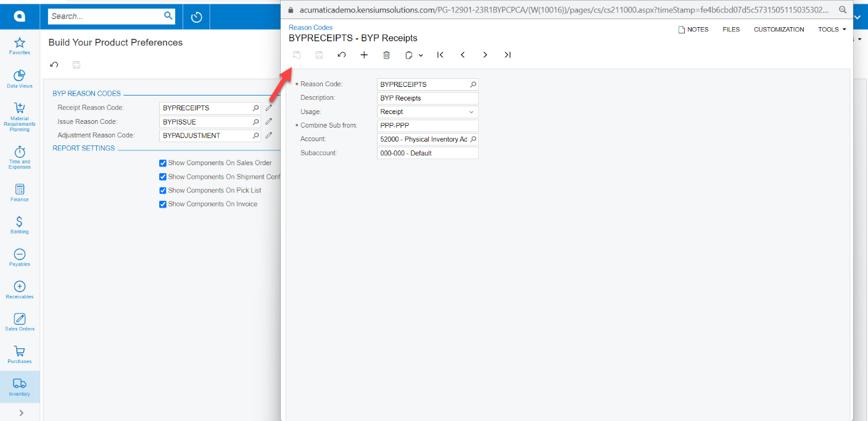Delete the current reason code
Image resolution: width=868 pixels, height=421 pixels.
click(x=386, y=55)
